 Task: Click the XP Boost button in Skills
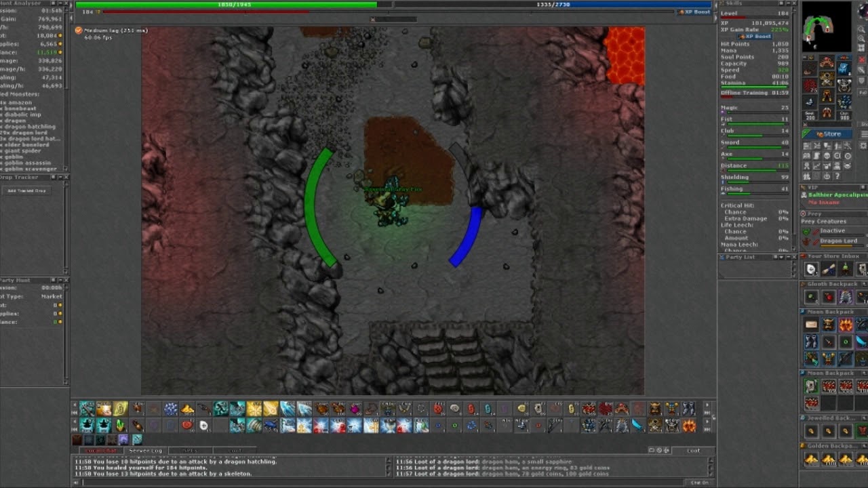754,37
